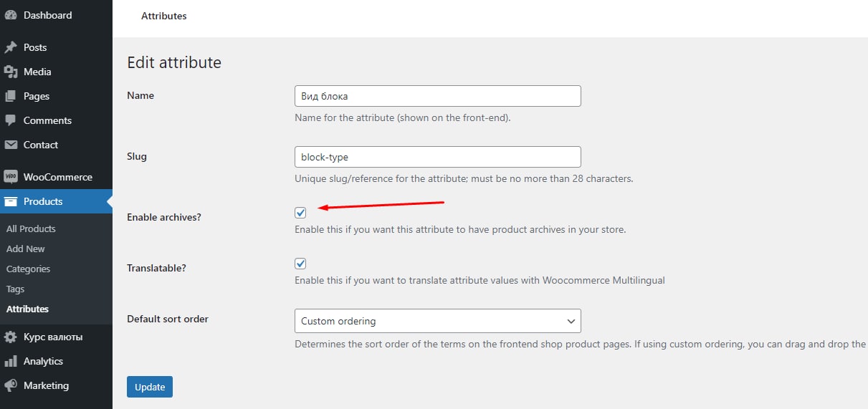Click the Translatable? label

click(x=156, y=268)
